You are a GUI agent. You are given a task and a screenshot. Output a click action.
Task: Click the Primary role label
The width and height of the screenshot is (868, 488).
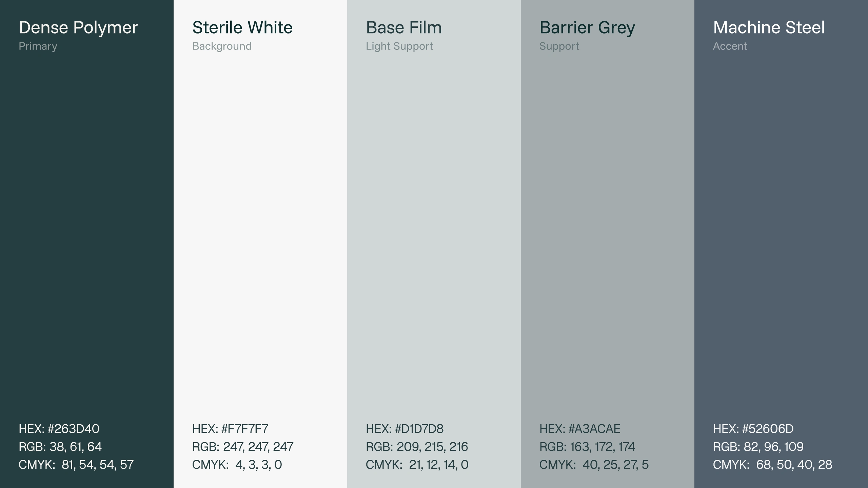(38, 46)
